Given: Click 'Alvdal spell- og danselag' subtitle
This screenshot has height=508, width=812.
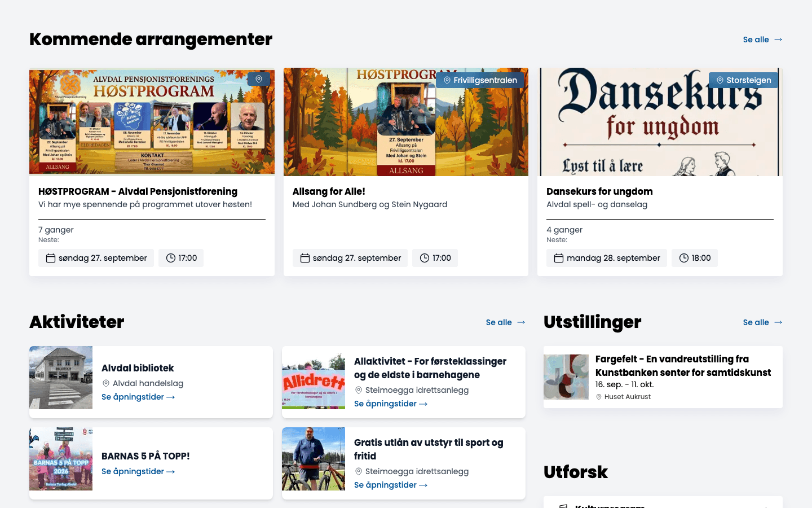Looking at the screenshot, I should pos(597,204).
